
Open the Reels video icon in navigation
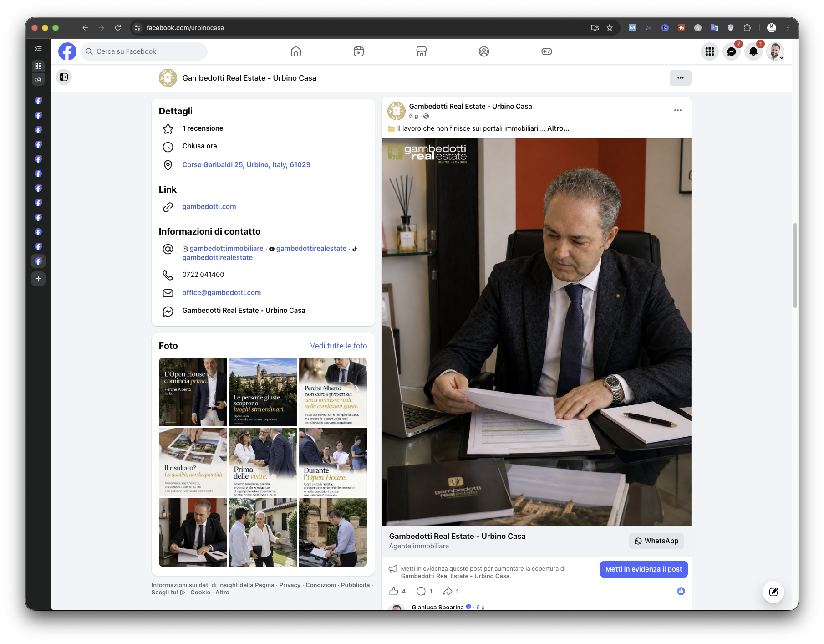click(359, 51)
